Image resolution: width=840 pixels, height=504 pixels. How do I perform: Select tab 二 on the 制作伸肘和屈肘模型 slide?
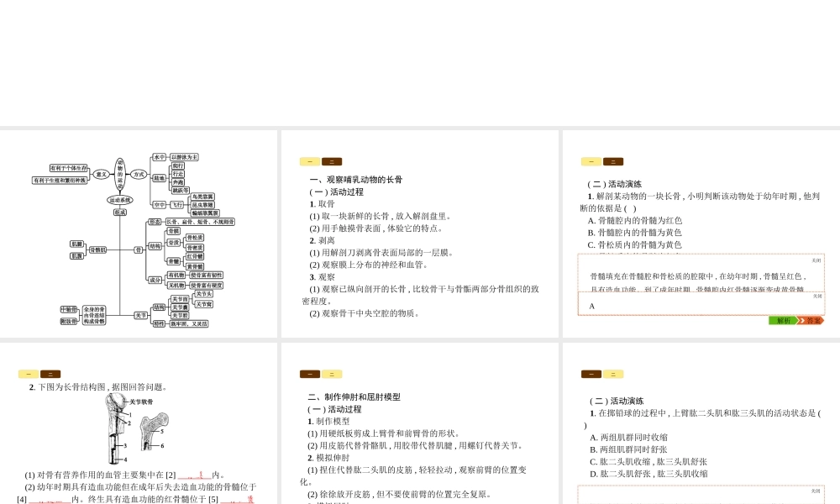(x=332, y=375)
